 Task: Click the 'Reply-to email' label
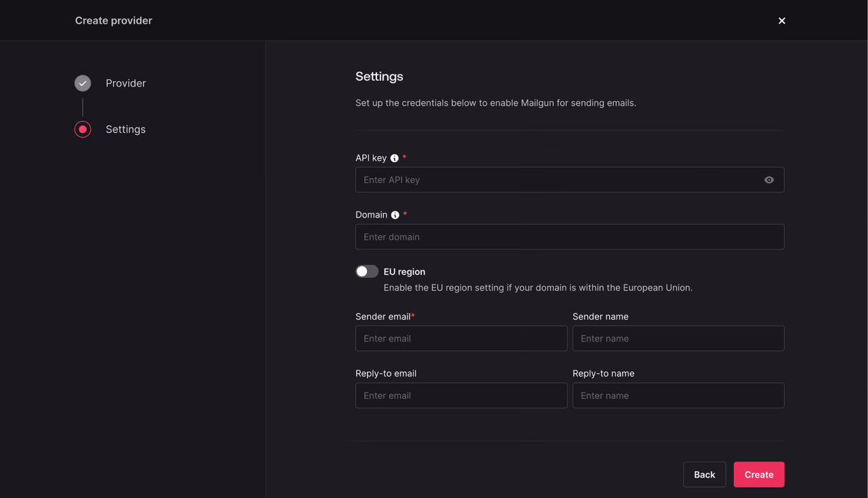point(386,373)
